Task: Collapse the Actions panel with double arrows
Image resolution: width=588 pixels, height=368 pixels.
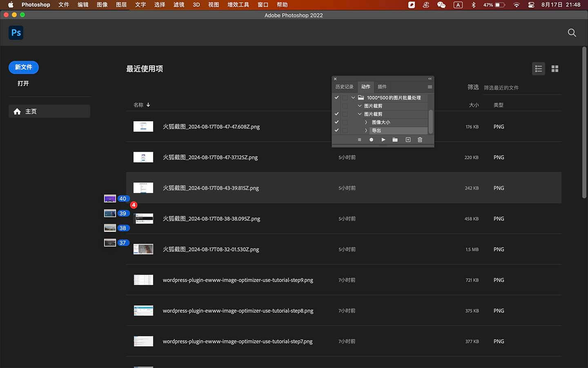Action: click(x=430, y=79)
